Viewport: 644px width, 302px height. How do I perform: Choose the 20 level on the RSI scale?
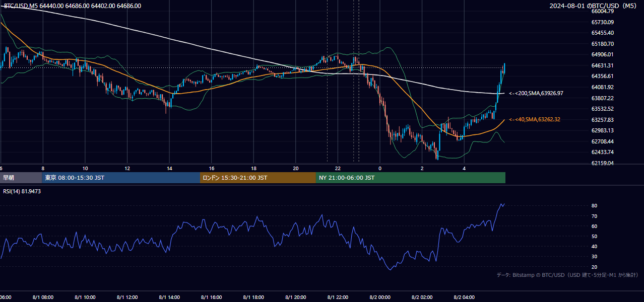pyautogui.click(x=595, y=267)
